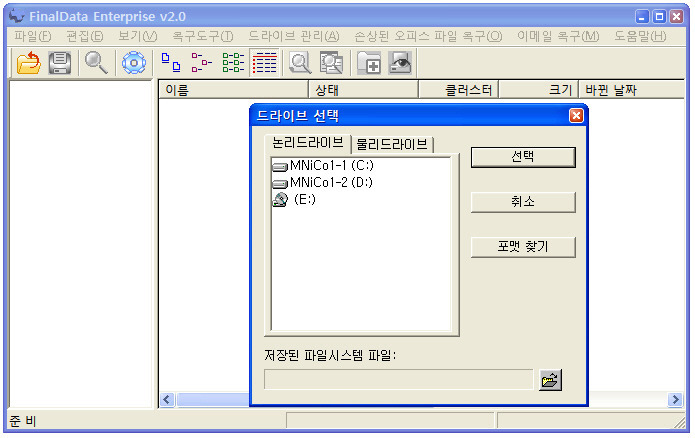Open the 파일(F) menu
The width and height of the screenshot is (695, 438).
point(32,36)
